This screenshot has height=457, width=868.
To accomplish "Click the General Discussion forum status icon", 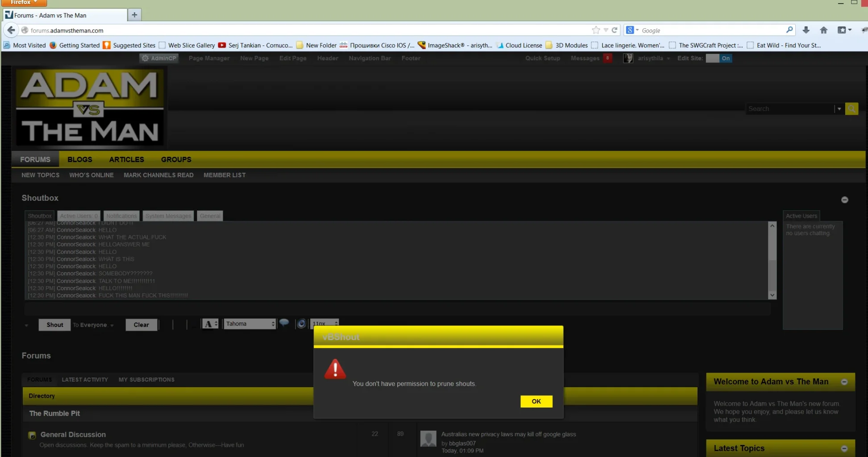I will click(x=32, y=435).
